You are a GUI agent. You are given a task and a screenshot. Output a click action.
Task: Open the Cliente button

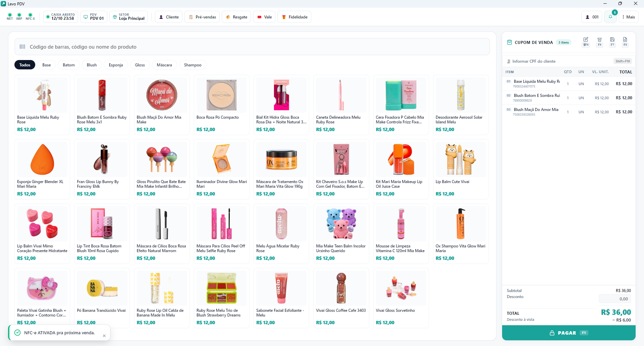pos(169,17)
